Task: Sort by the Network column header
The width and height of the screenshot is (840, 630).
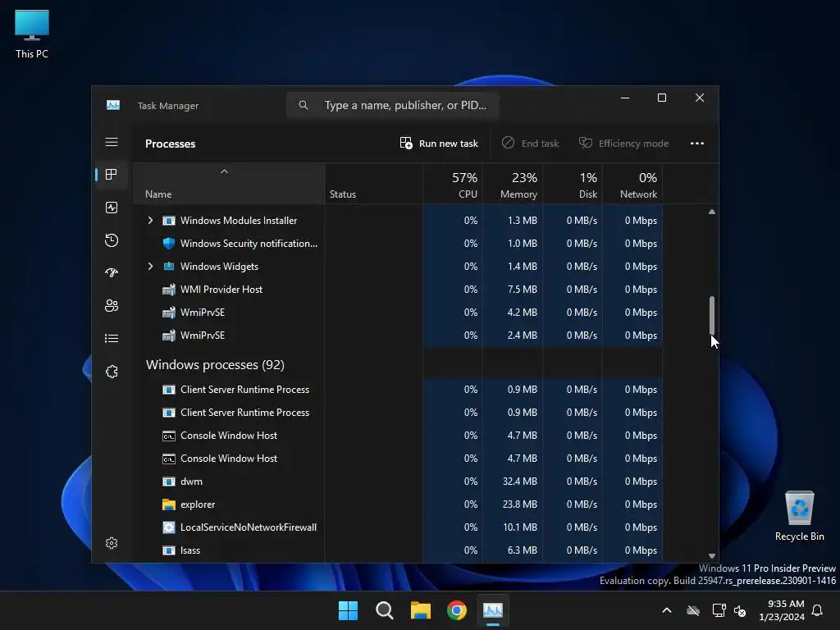Action: pyautogui.click(x=632, y=184)
